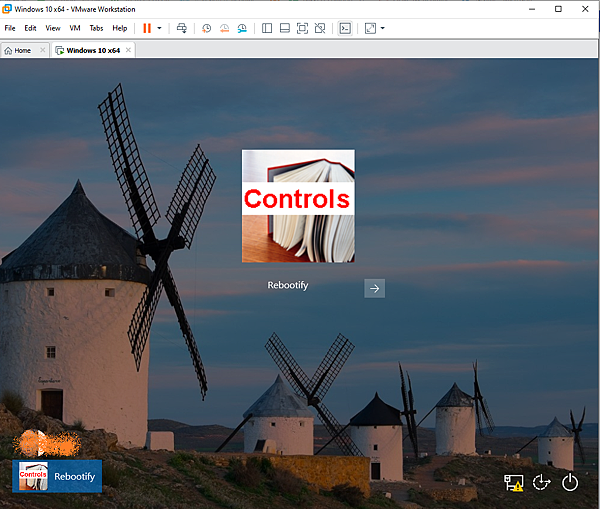Click the stretch guest display icon

click(x=370, y=28)
